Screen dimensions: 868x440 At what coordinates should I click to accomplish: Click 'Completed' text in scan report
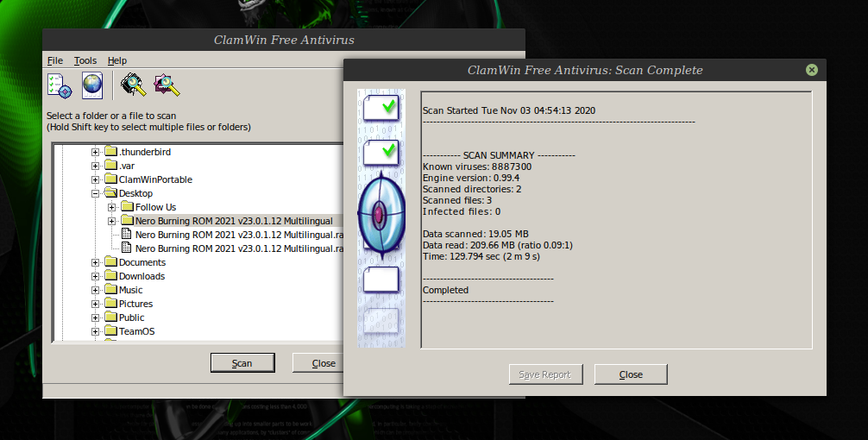click(x=445, y=290)
